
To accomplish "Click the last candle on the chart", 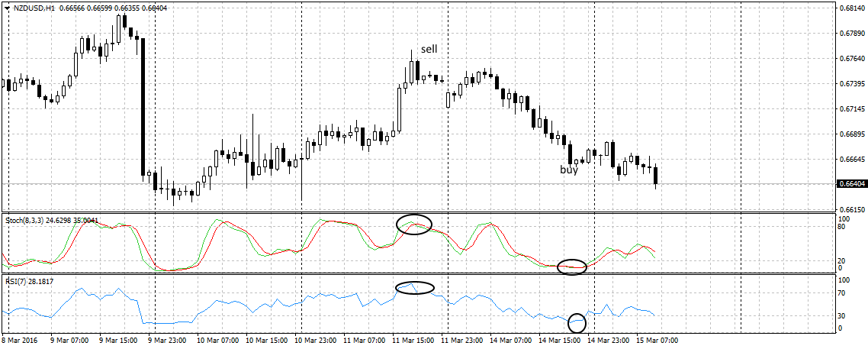I will [x=656, y=176].
